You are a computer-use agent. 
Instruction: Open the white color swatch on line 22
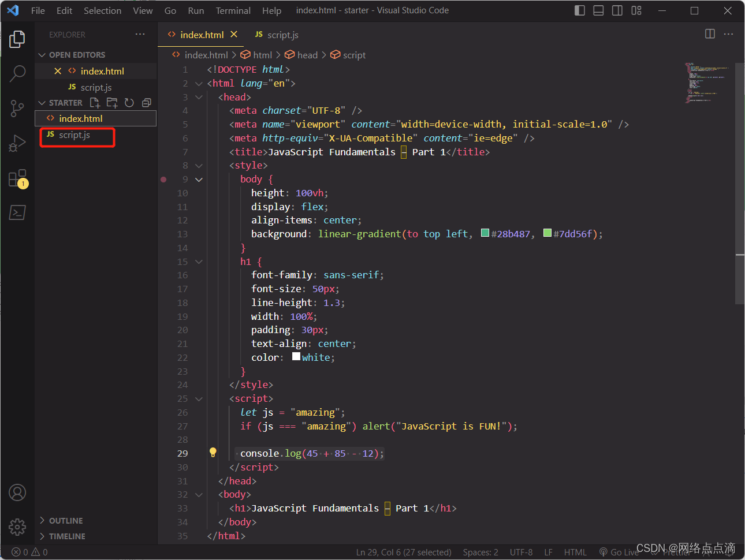(296, 356)
